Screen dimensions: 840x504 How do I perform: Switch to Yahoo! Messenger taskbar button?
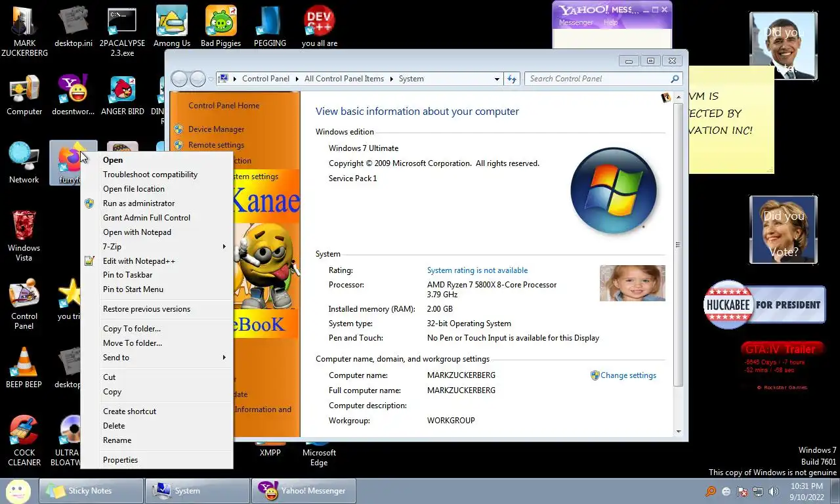pos(304,491)
